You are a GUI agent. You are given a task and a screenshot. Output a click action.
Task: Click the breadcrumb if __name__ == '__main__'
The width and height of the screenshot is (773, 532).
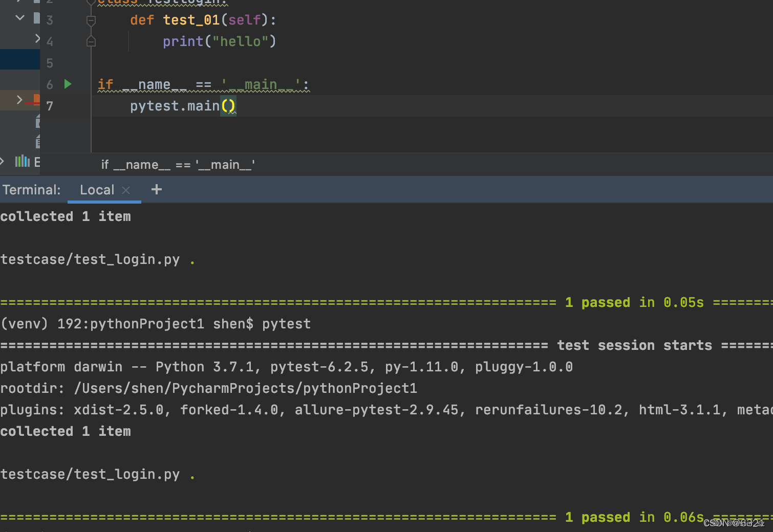click(x=178, y=165)
